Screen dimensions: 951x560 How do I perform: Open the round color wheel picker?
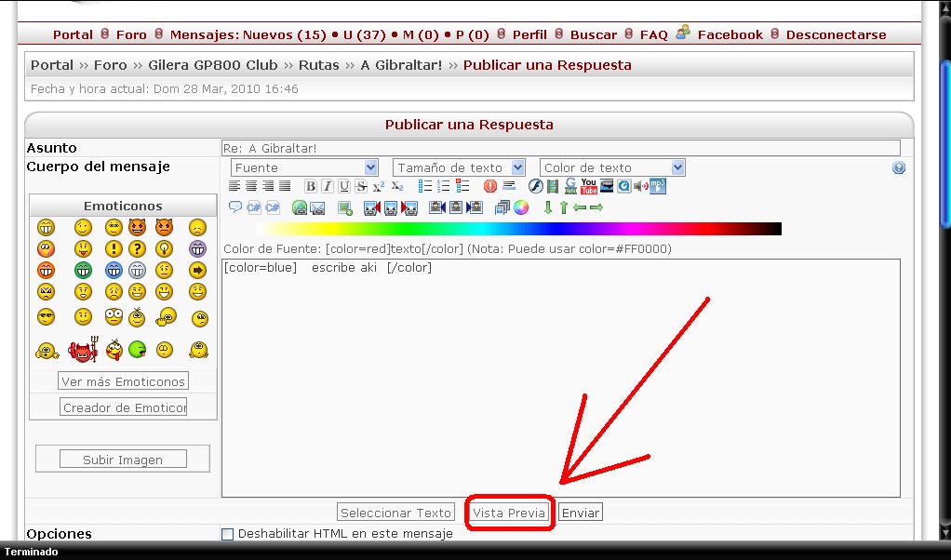coord(521,207)
